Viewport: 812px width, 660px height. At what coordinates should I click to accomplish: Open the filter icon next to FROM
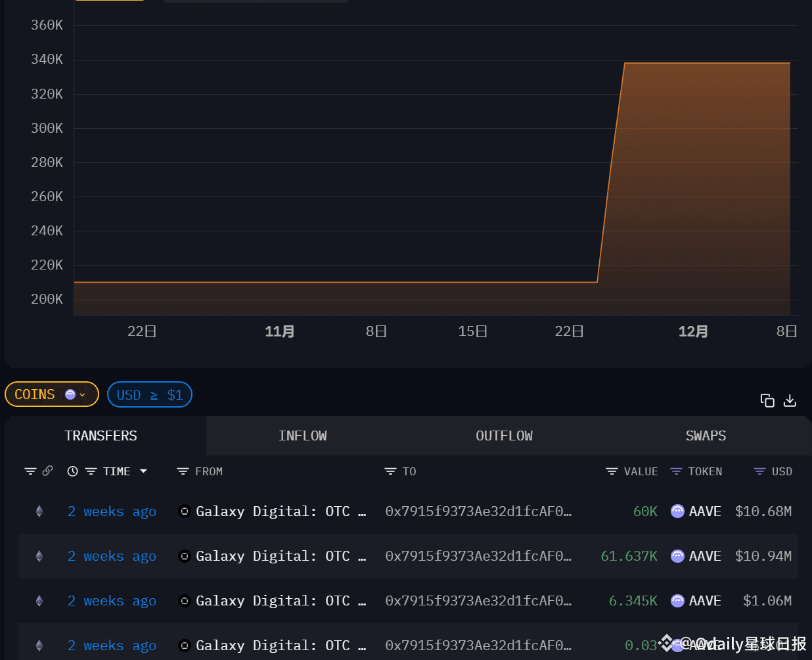pyautogui.click(x=183, y=471)
